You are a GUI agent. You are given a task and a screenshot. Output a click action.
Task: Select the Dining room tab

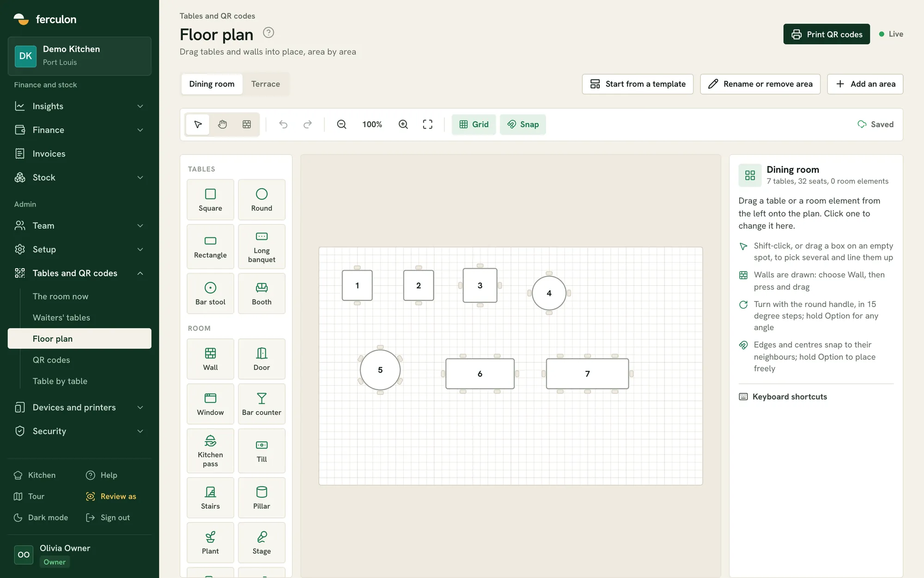(212, 84)
